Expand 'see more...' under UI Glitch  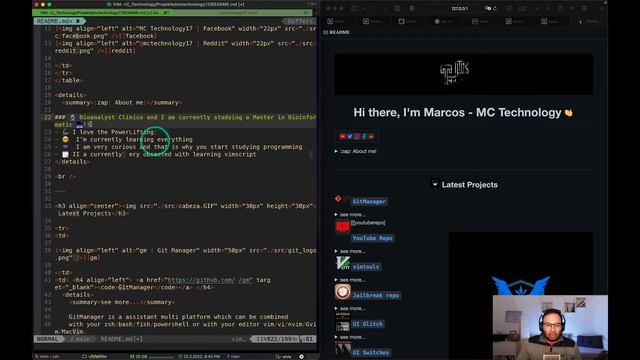(x=350, y=337)
